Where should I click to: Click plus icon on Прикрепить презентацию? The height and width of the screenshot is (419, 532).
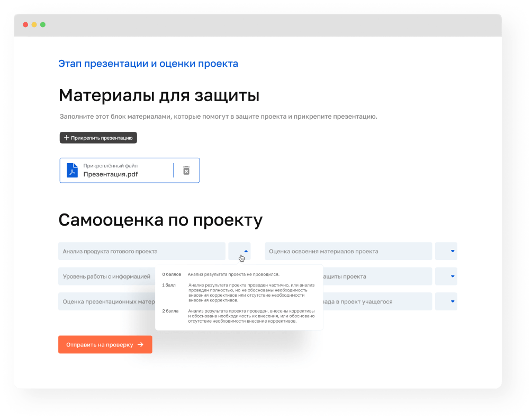pyautogui.click(x=67, y=138)
